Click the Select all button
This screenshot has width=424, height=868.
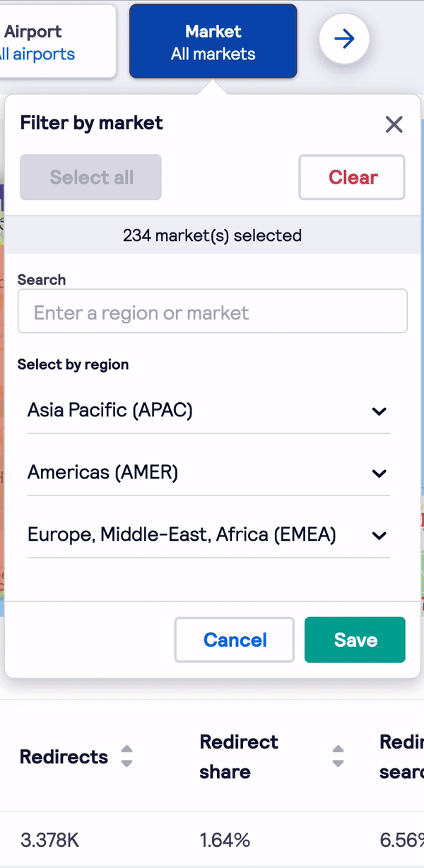pyautogui.click(x=91, y=177)
